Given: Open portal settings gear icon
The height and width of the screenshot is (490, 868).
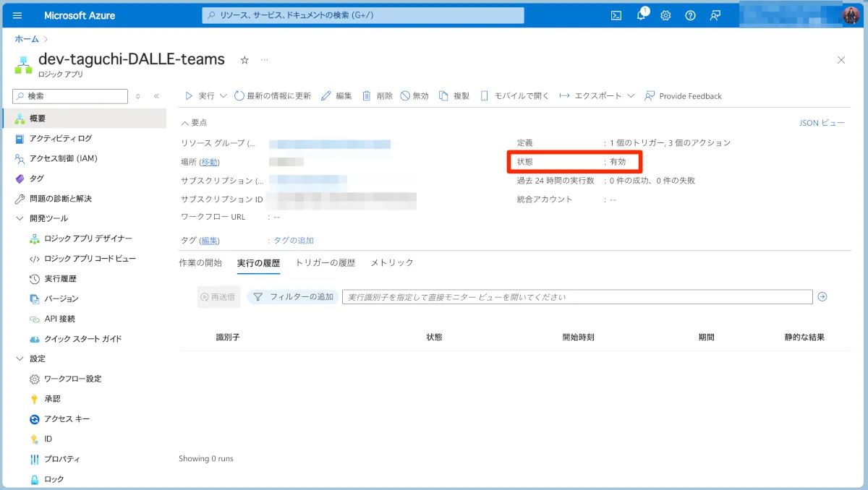Looking at the screenshot, I should 665,15.
